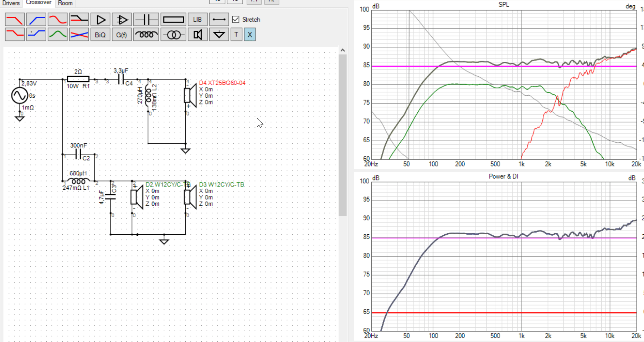
Task: Switch to the Drivers tab
Action: point(11,3)
